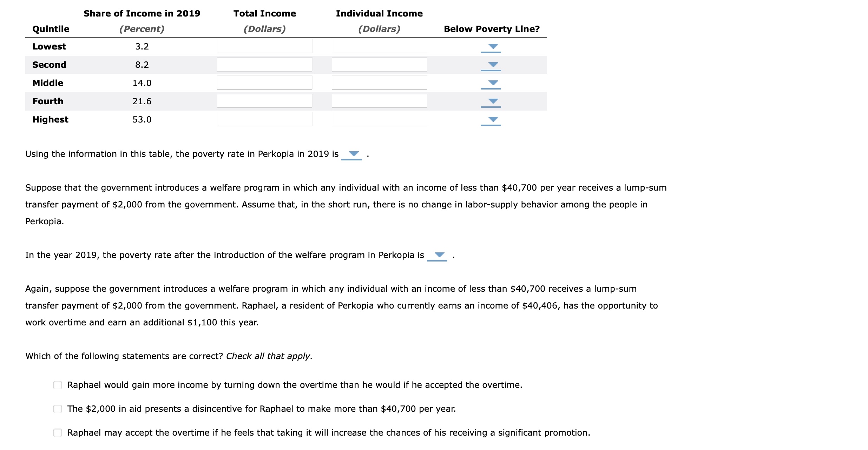This screenshot has height=450, width=868.
Task: Click Individual Income field for Lowest quintile
Action: (x=380, y=46)
